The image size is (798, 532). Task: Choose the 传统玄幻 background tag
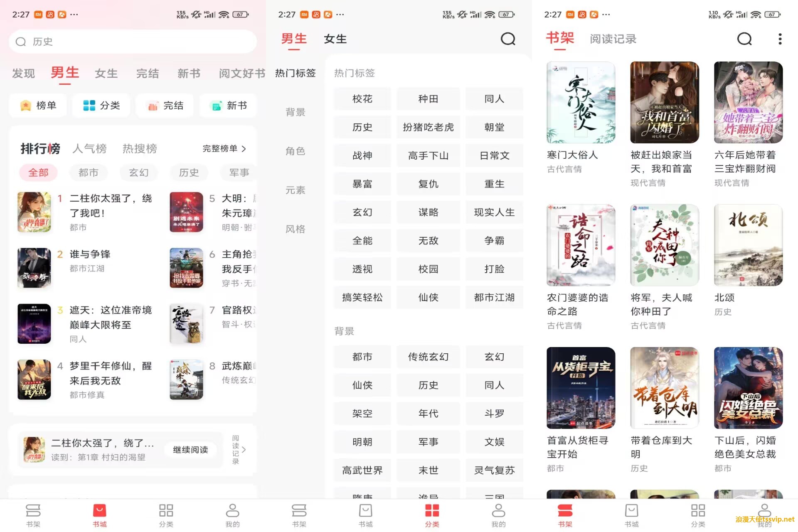(428, 357)
